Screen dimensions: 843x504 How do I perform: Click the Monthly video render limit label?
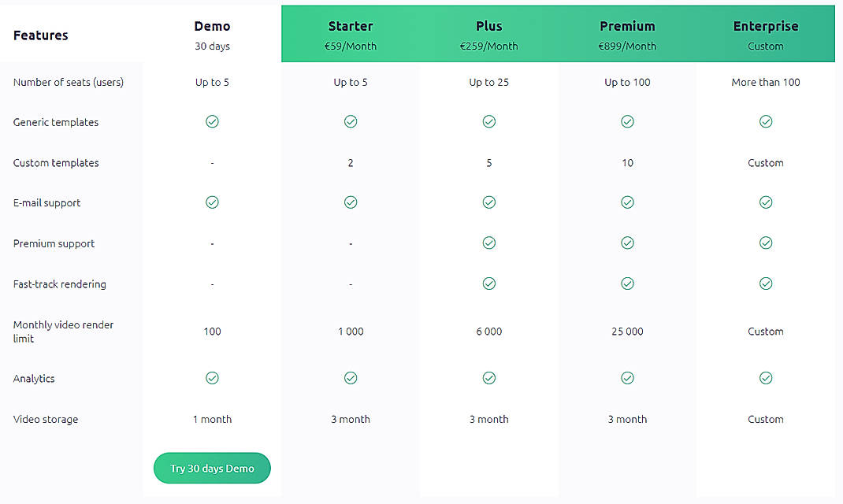point(63,332)
